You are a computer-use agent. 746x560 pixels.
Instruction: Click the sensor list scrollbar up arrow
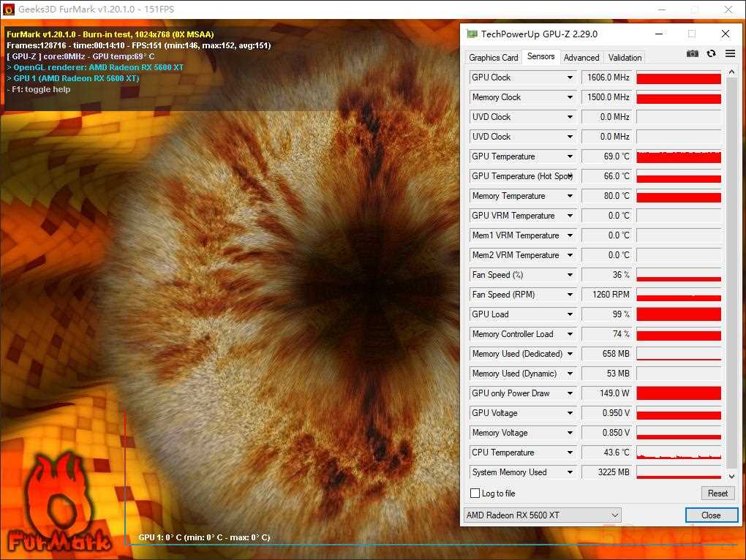click(x=731, y=72)
